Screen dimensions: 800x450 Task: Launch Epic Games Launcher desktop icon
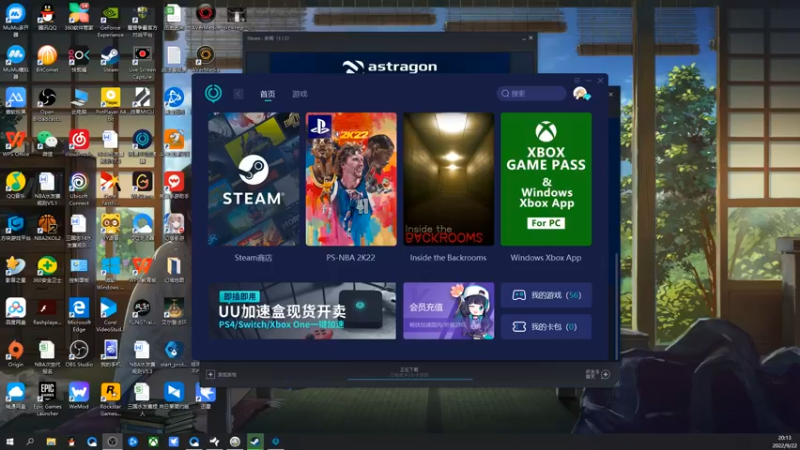tap(47, 399)
